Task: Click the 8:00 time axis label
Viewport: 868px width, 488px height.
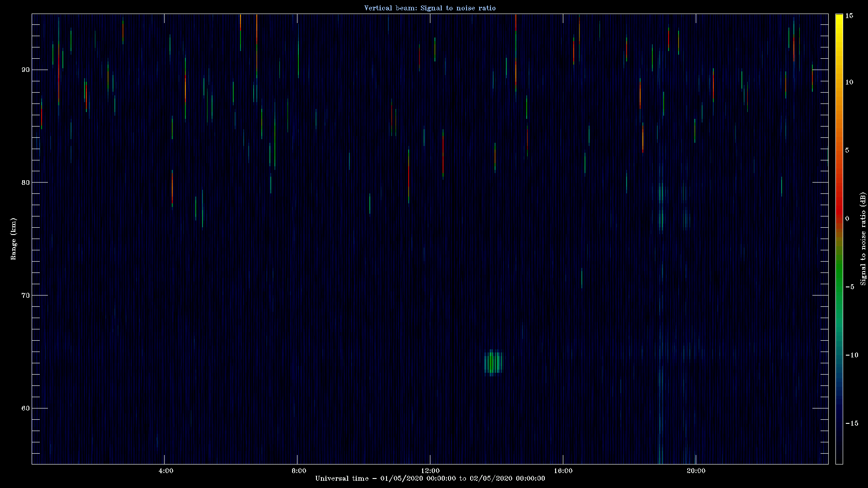Action: pyautogui.click(x=299, y=471)
